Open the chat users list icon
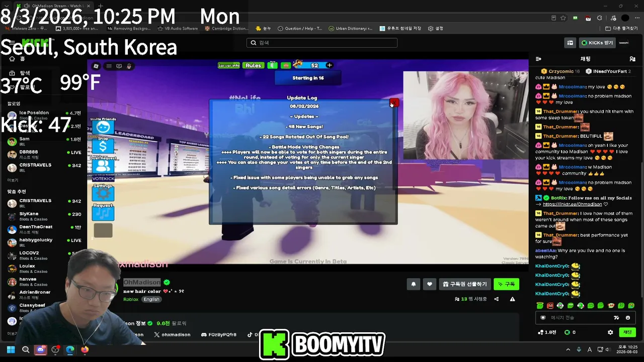Image resolution: width=644 pixels, height=362 pixels. (632, 59)
